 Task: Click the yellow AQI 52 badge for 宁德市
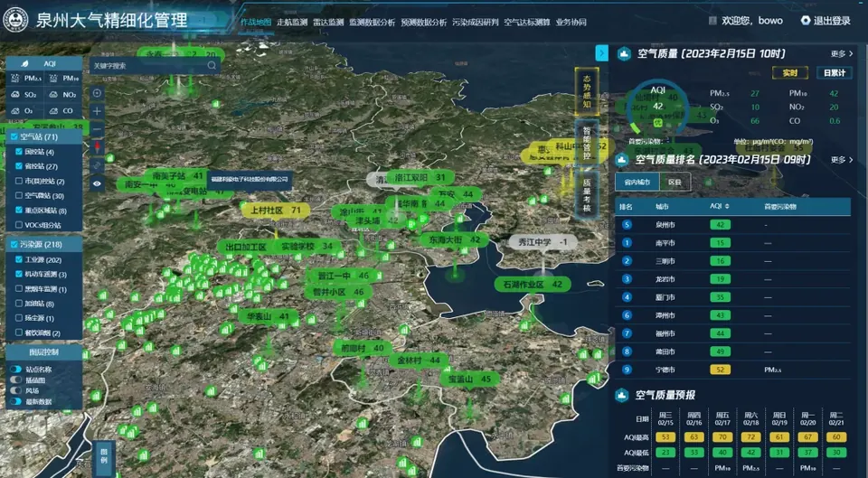721,370
